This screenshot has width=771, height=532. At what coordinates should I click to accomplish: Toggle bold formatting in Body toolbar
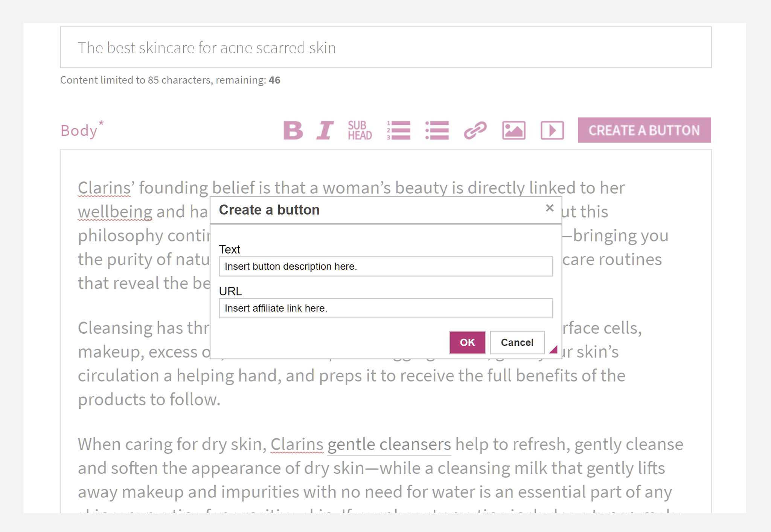[293, 130]
